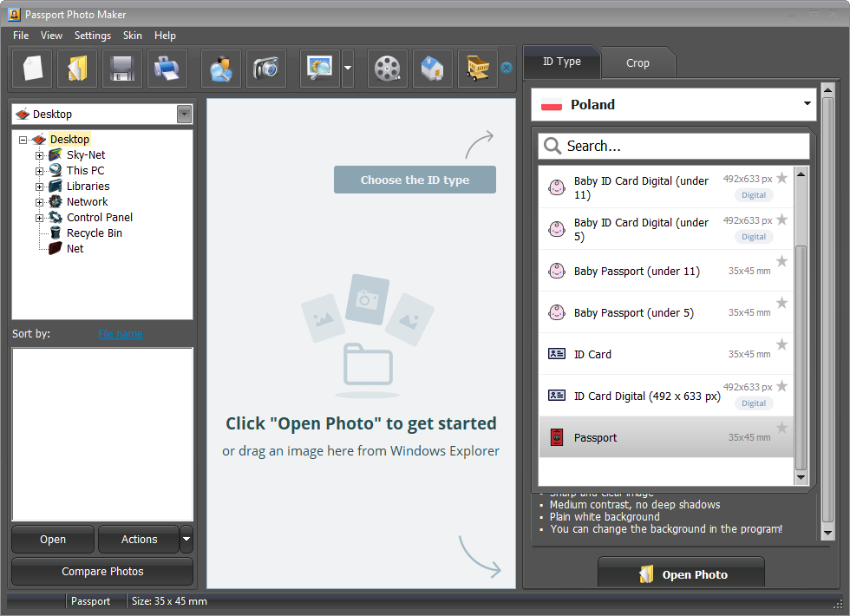
Task: Open the Settings menu
Action: 93,36
